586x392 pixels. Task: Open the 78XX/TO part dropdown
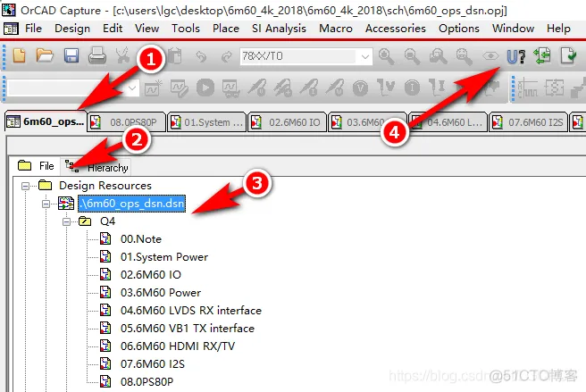click(365, 57)
